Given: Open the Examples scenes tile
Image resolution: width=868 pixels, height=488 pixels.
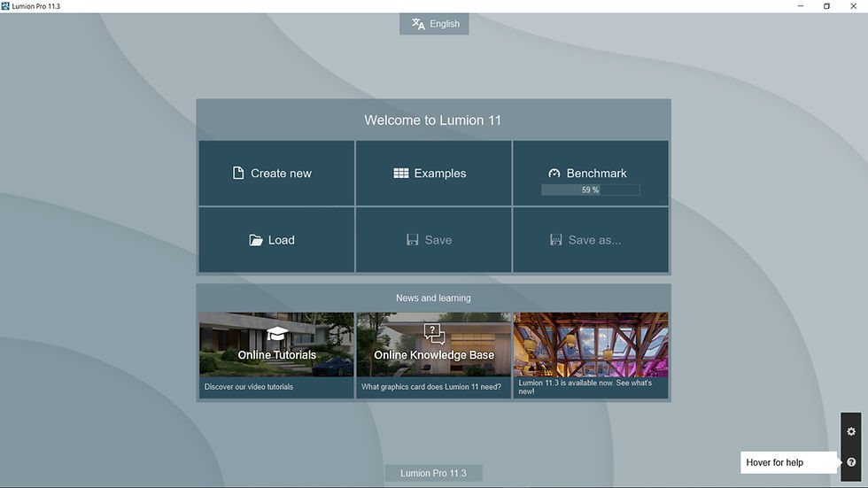Looking at the screenshot, I should click(x=433, y=174).
